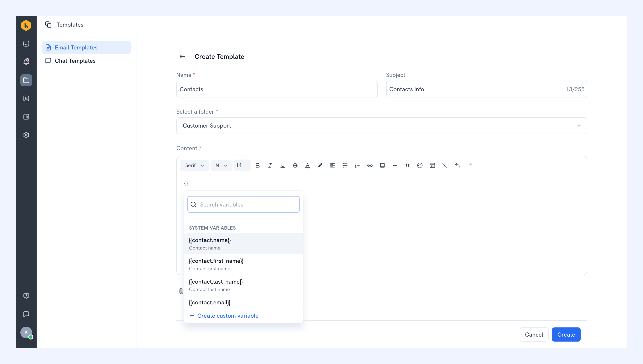Insert a horizontal rule

pos(395,165)
